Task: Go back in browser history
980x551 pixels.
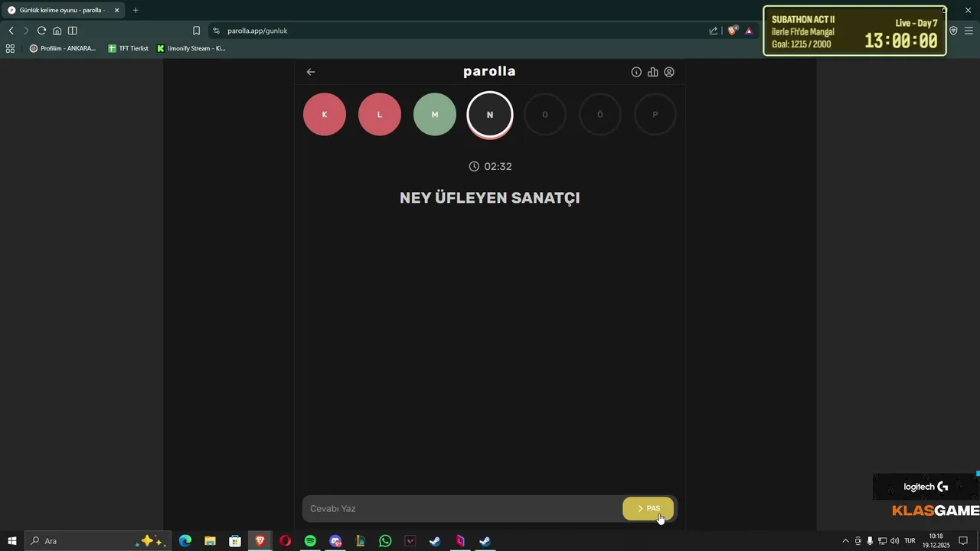Action: 11,31
